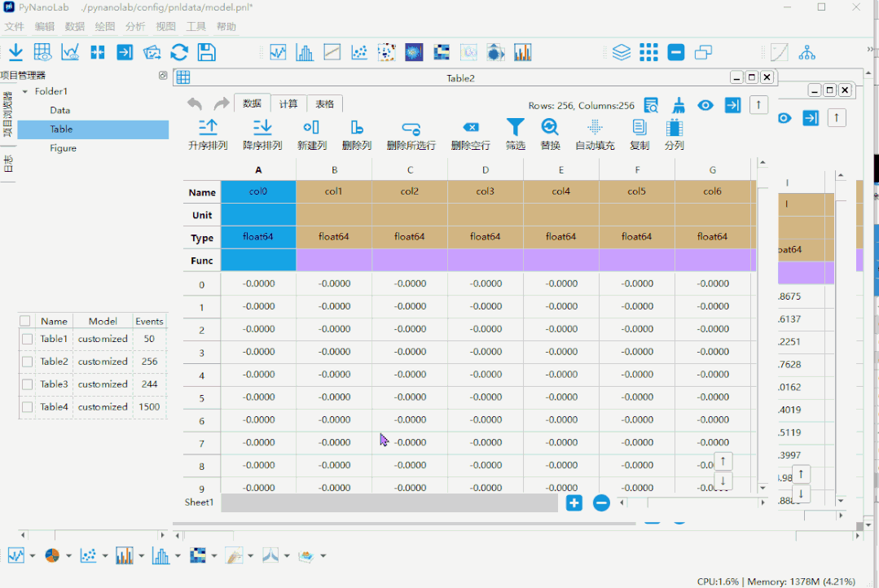The image size is (879, 588).
Task: Open the 分析 menu
Action: click(135, 26)
